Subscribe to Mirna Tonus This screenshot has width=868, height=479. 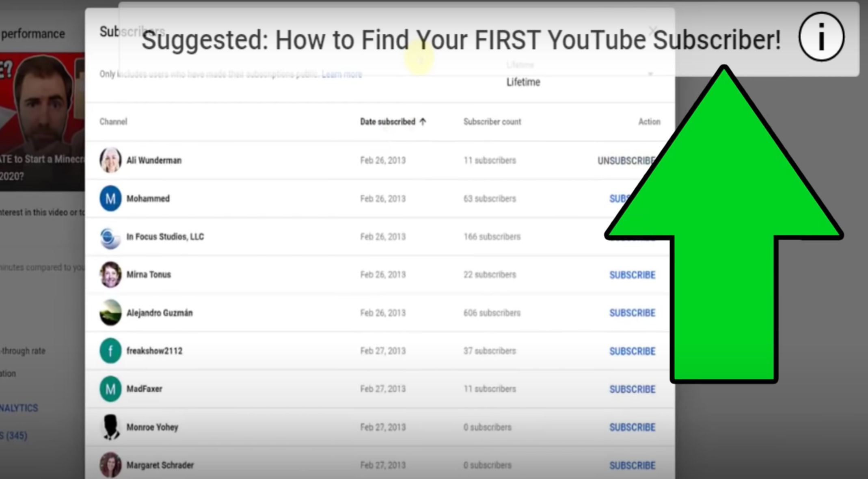(632, 275)
